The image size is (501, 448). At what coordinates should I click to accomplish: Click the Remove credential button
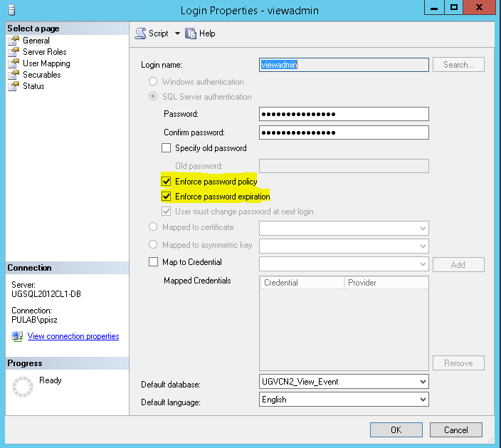458,363
